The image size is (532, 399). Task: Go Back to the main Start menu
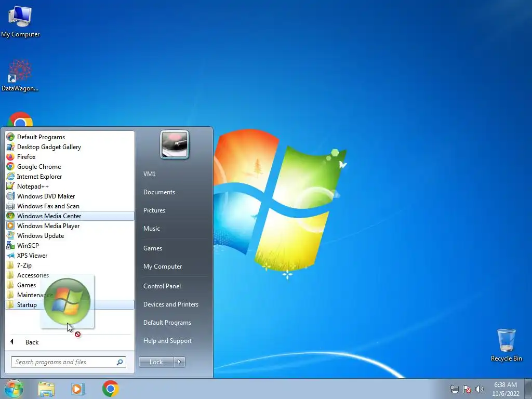pos(70,342)
